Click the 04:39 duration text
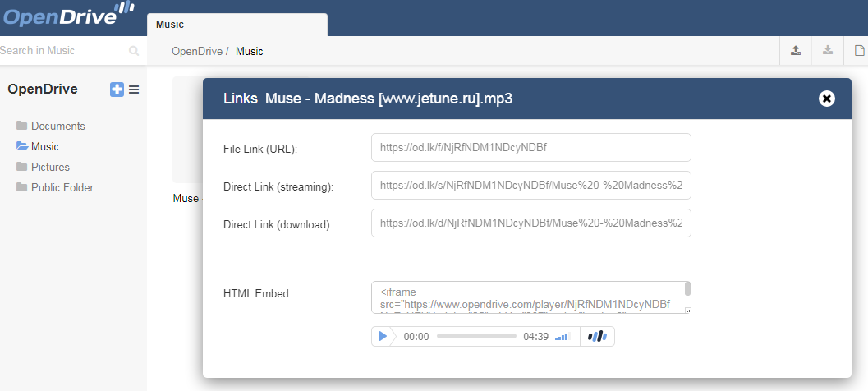 click(536, 337)
